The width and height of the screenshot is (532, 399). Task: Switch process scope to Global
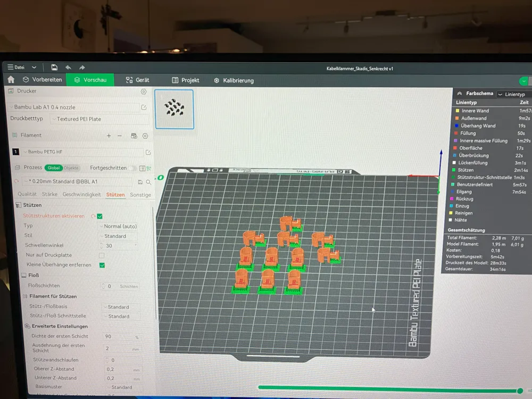[x=54, y=168]
